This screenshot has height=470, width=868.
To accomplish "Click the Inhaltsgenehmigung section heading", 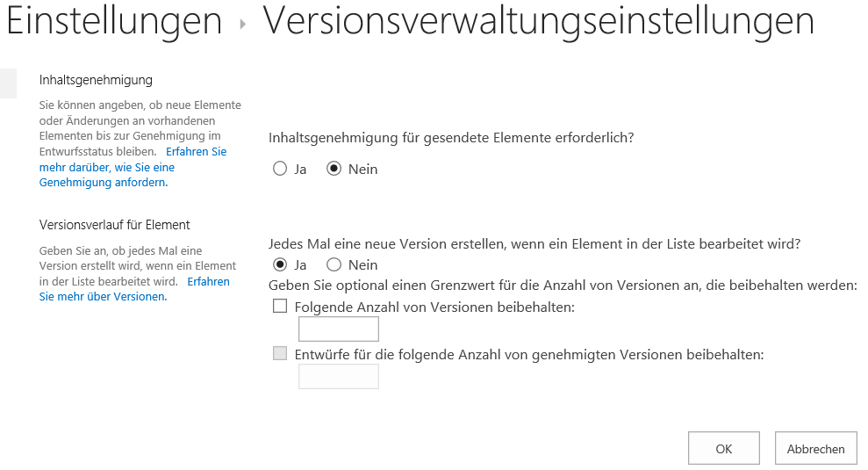I will (96, 80).
